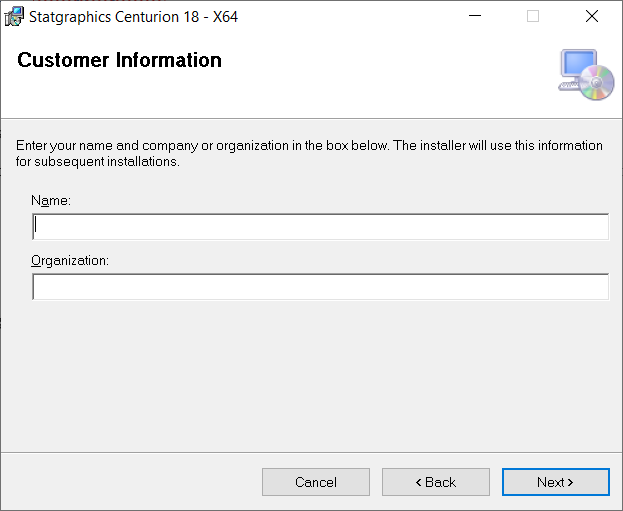This screenshot has height=511, width=623.
Task: Open the installer title bar icon menu
Action: click(x=14, y=17)
